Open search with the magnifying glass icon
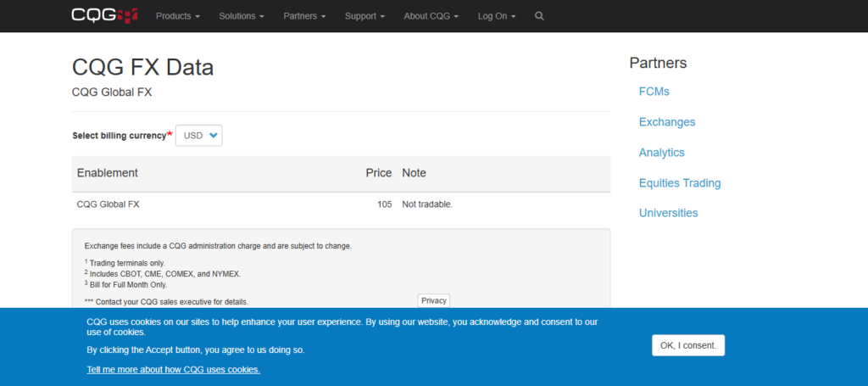This screenshot has width=868, height=386. click(540, 16)
